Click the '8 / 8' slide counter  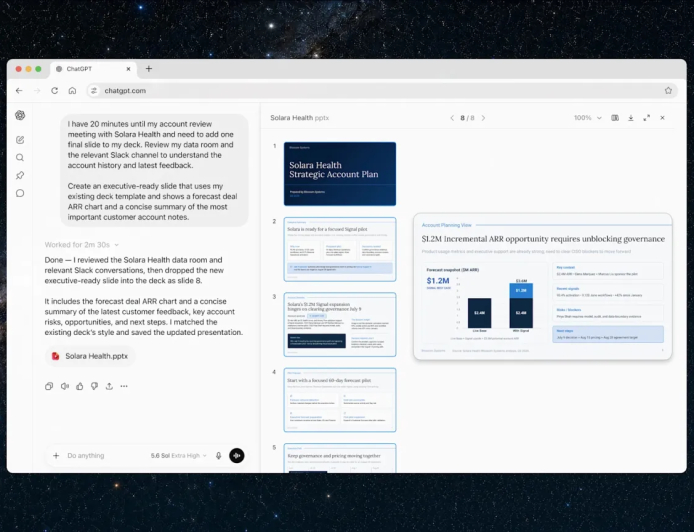tap(467, 118)
